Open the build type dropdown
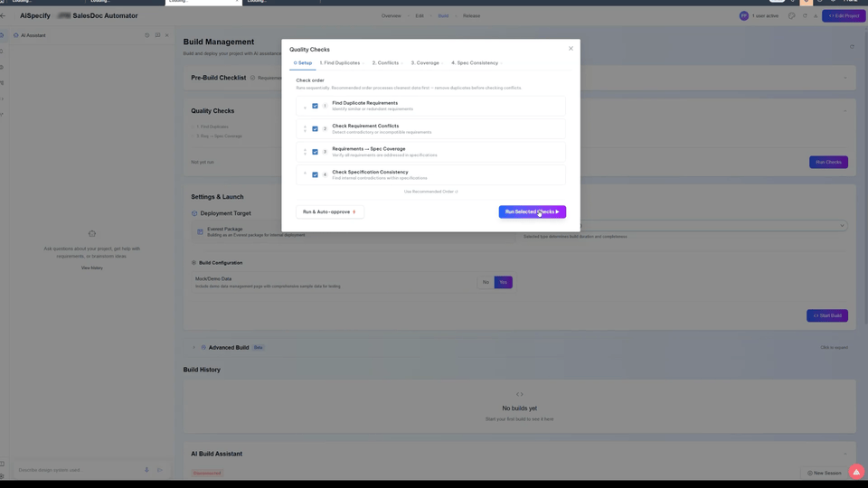 842,226
